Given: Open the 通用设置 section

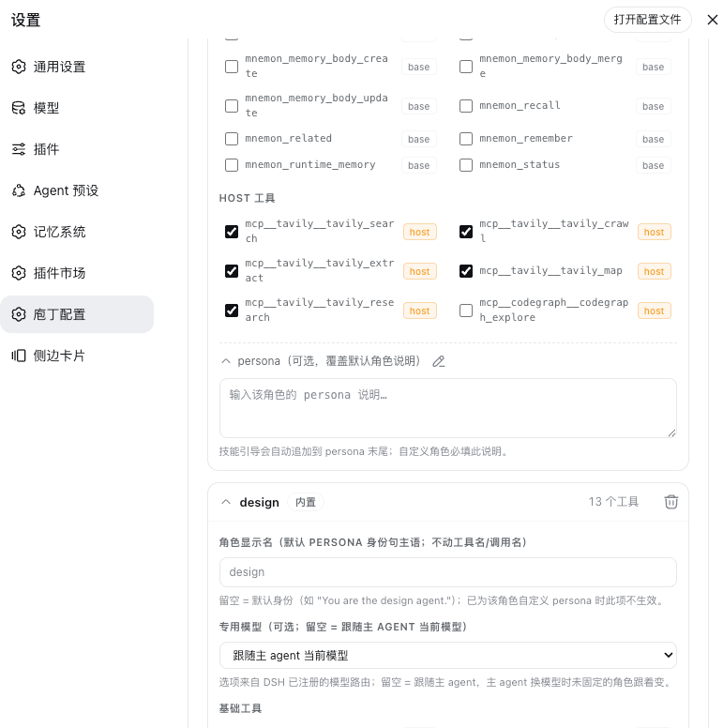Looking at the screenshot, I should pyautogui.click(x=77, y=67).
